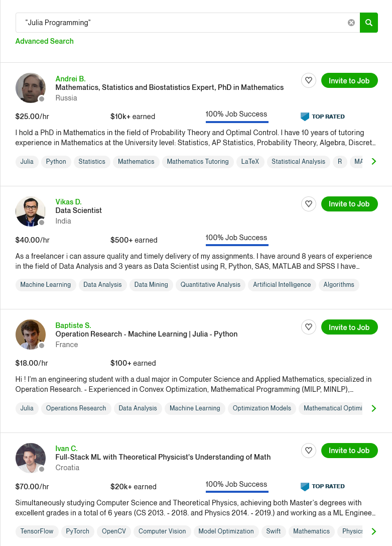This screenshot has height=546, width=392.
Task: Expand more skills for Andrei B.
Action: coord(373,161)
